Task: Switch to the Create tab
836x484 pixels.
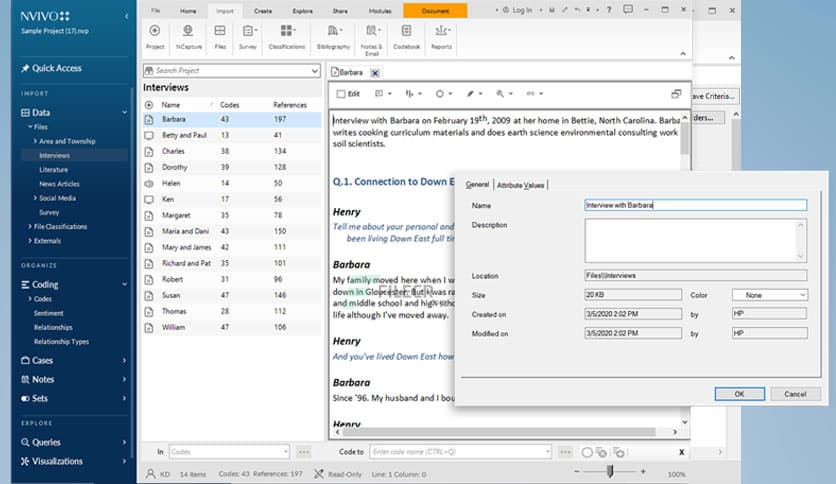Action: pos(263,11)
